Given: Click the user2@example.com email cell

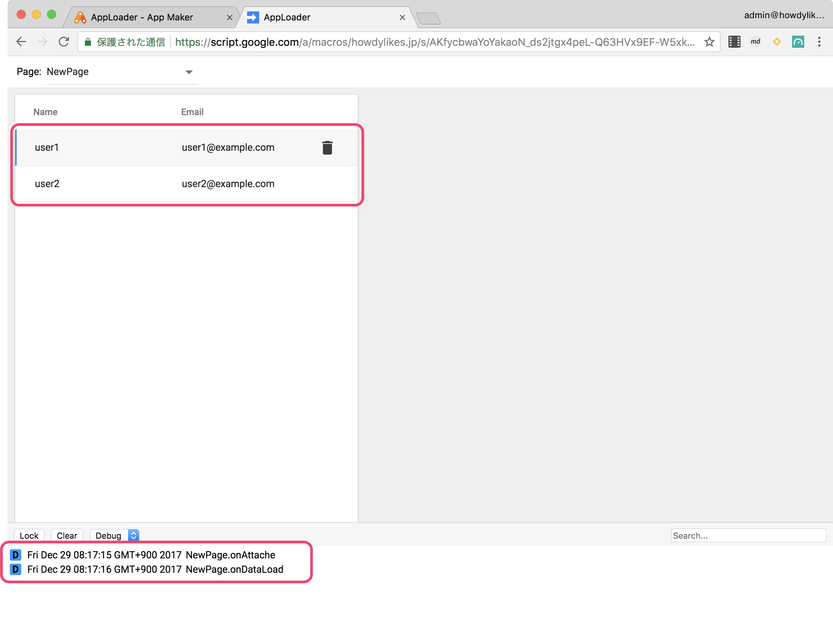Looking at the screenshot, I should coord(228,184).
